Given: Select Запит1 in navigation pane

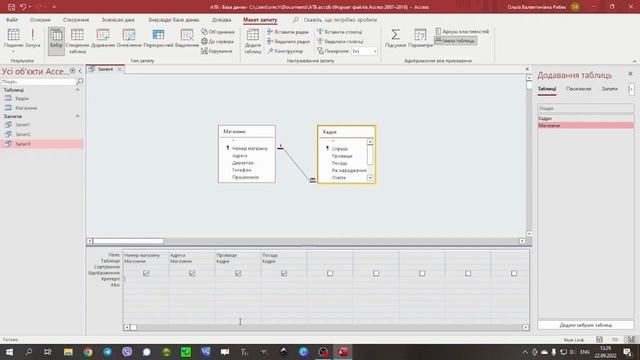Looking at the screenshot, I should [22, 124].
